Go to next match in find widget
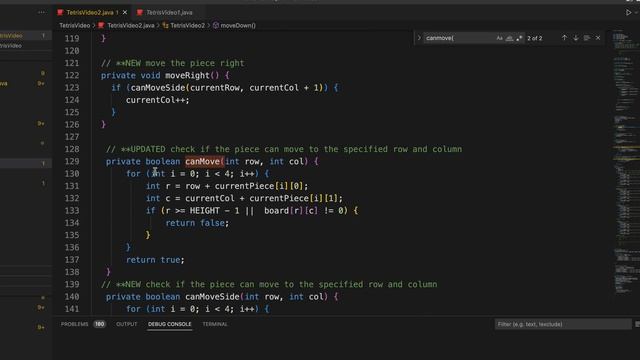This screenshot has height=360, width=640. (576, 38)
